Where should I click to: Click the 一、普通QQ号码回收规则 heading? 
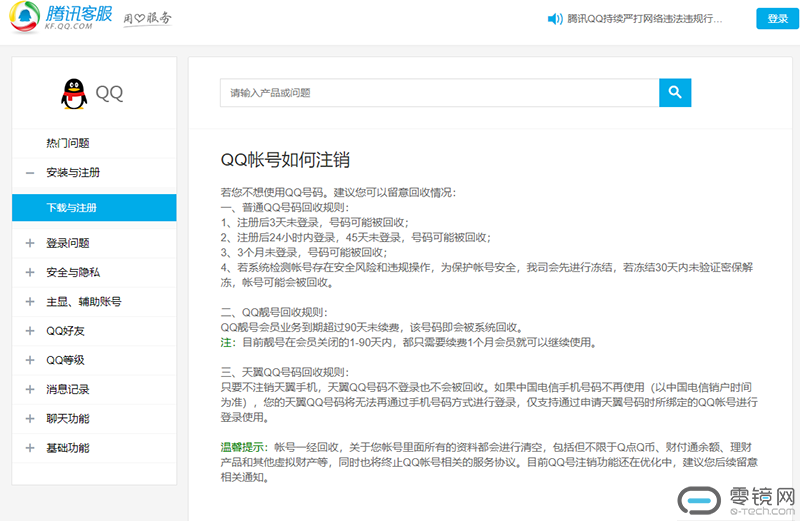coord(285,207)
